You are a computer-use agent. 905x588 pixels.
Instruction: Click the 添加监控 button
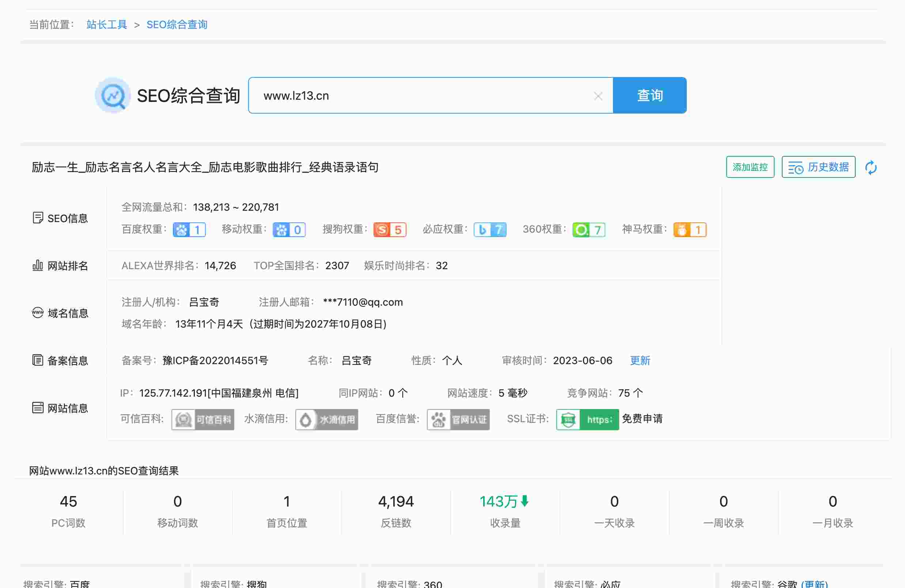pyautogui.click(x=750, y=167)
